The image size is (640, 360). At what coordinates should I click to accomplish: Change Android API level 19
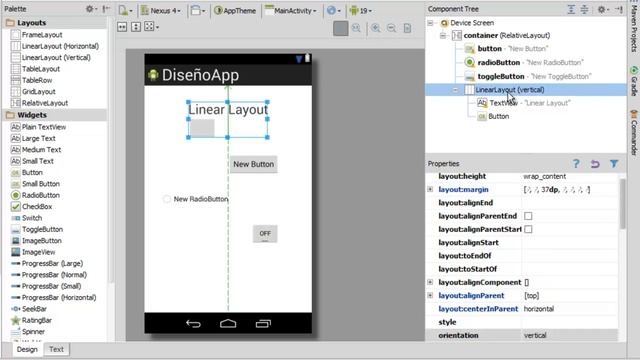point(360,11)
